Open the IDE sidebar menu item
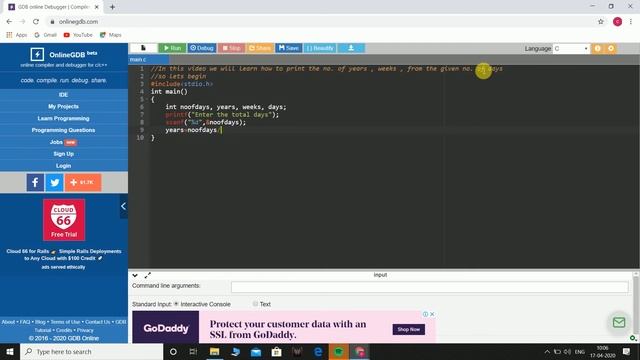Screen dimensions: 640x360 pyautogui.click(x=64, y=95)
